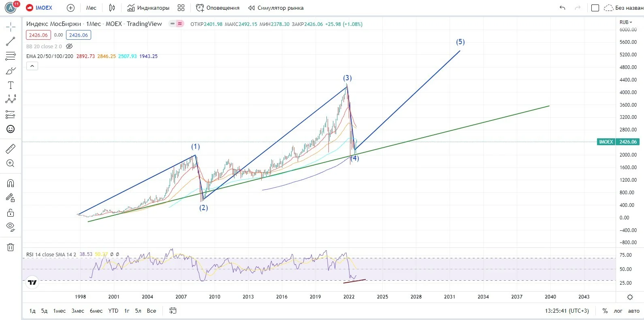Open the chart patterns tool
The height and width of the screenshot is (320, 644).
pyautogui.click(x=11, y=99)
